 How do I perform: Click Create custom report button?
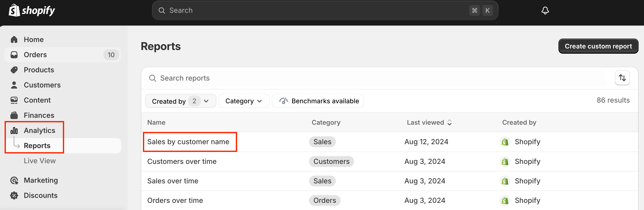click(x=598, y=46)
